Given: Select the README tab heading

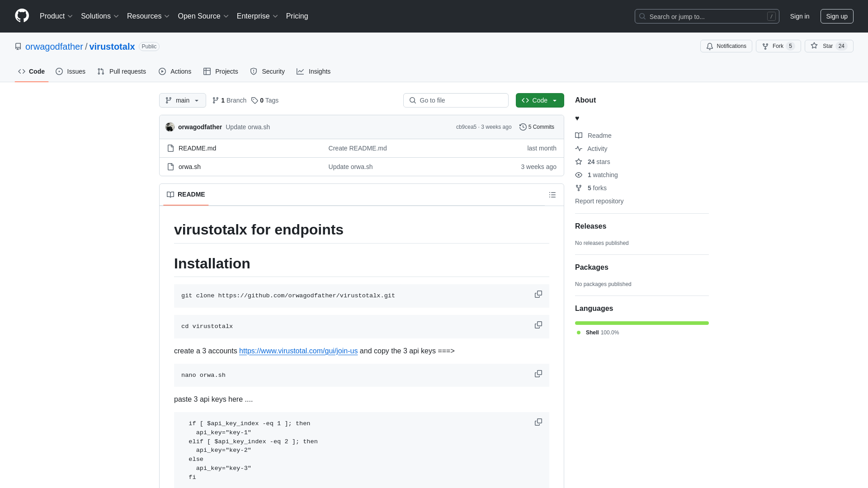Looking at the screenshot, I should [186, 194].
